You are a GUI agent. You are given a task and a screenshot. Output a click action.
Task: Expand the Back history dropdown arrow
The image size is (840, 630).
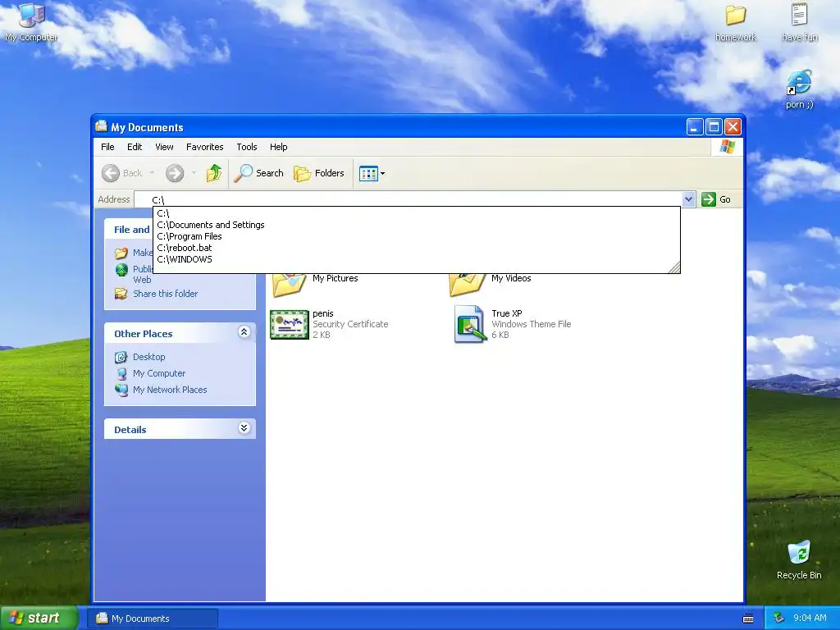[152, 173]
